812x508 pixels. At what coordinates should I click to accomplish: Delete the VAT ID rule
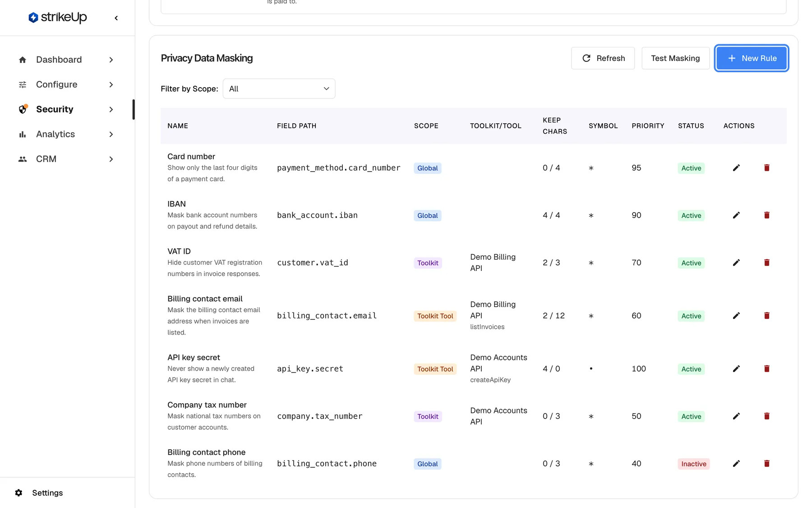point(766,263)
